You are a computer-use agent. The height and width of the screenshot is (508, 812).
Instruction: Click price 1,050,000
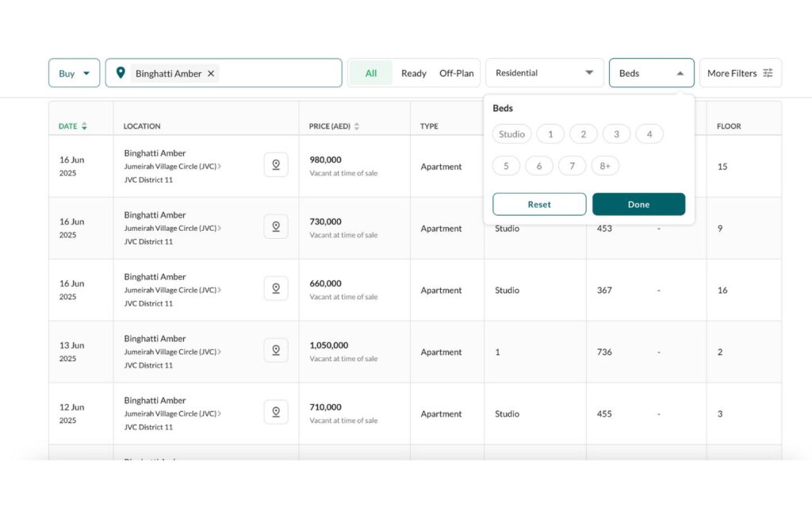[329, 344]
